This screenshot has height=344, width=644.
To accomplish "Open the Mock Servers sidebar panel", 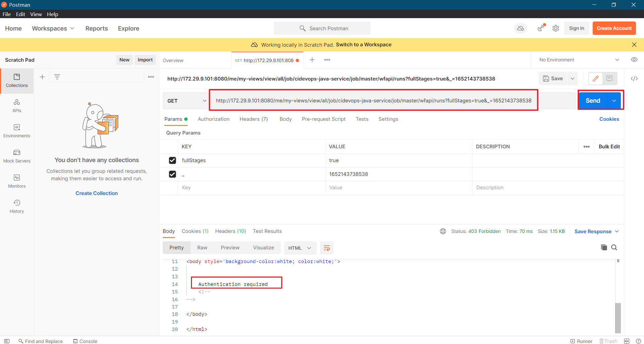I will pos(17,156).
